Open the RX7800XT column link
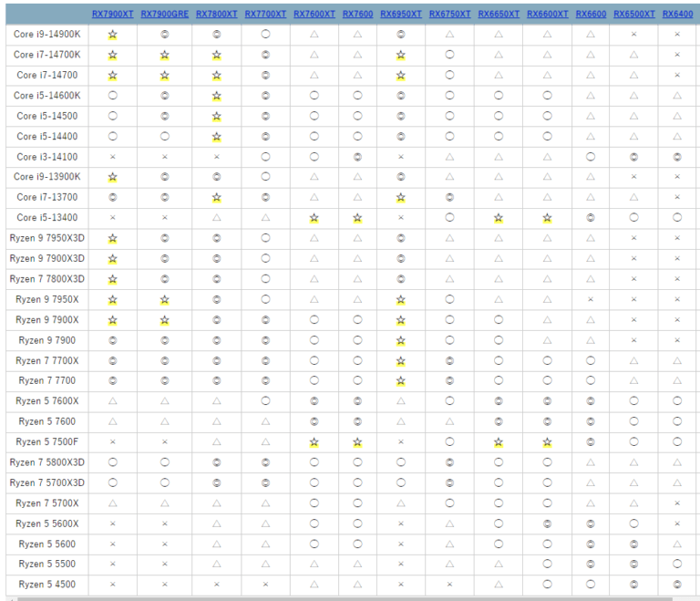 click(x=217, y=14)
